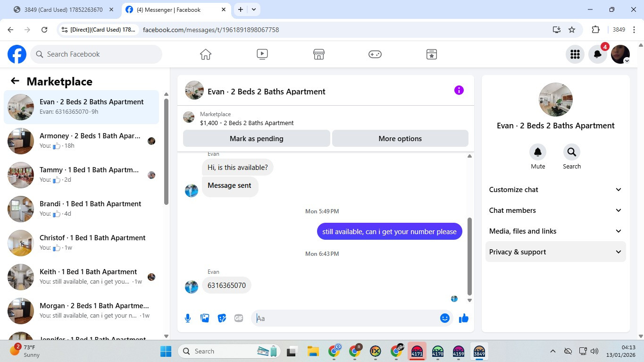Select the Messenger | Facebook tab
The width and height of the screenshot is (644, 362).
pos(176,9)
